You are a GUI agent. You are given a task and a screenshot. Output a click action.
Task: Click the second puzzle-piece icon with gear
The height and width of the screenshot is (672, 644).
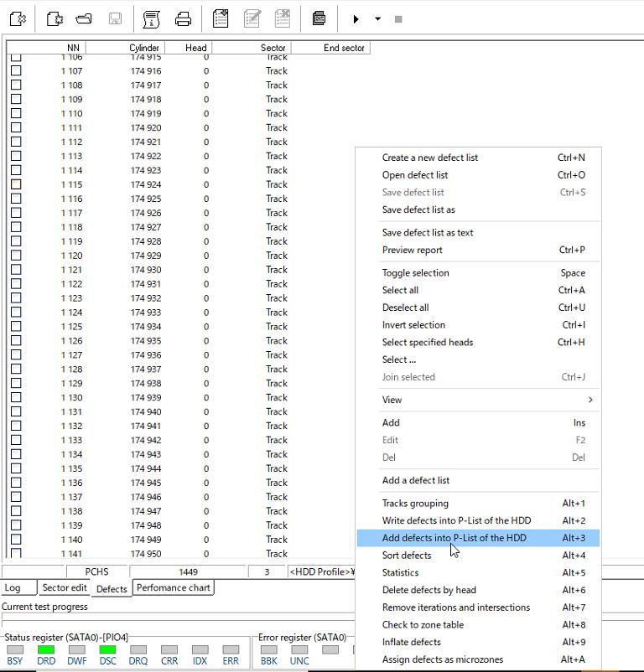pyautogui.click(x=54, y=18)
